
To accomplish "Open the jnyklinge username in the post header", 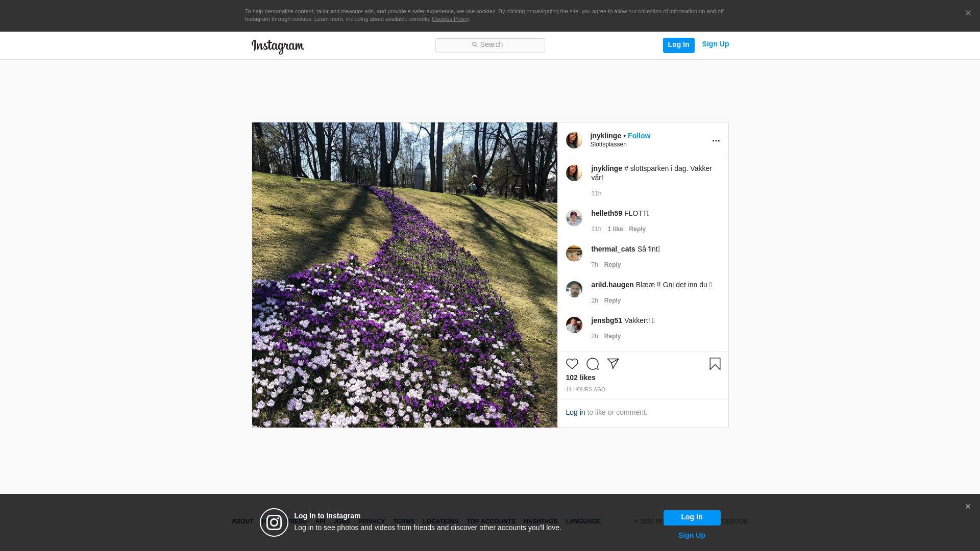I will click(605, 136).
